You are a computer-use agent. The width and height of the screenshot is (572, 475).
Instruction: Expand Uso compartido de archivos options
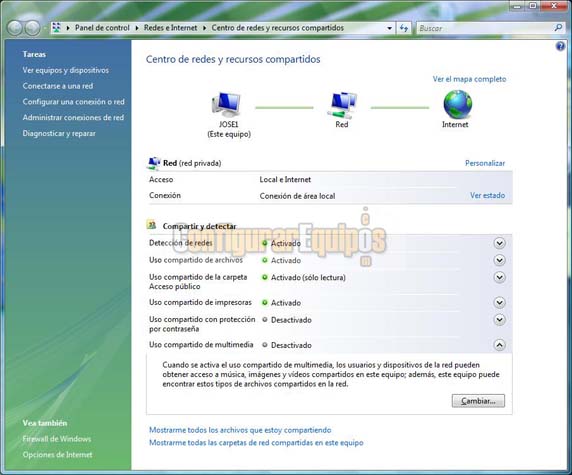[x=499, y=260]
